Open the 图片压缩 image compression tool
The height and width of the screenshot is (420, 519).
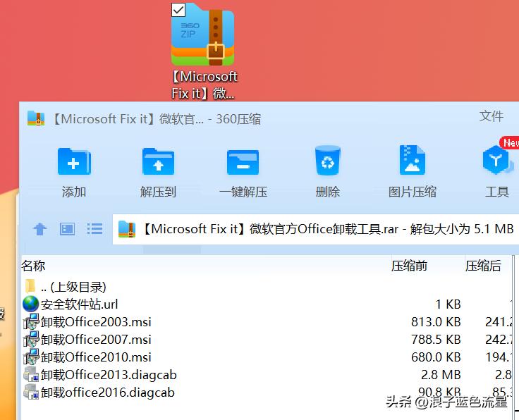412,160
